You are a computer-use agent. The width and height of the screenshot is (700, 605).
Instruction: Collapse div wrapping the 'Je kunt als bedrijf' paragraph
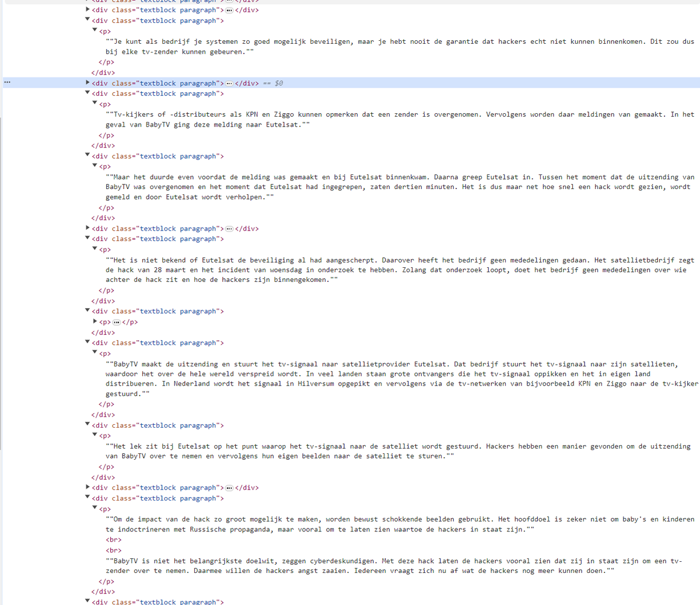[87, 20]
